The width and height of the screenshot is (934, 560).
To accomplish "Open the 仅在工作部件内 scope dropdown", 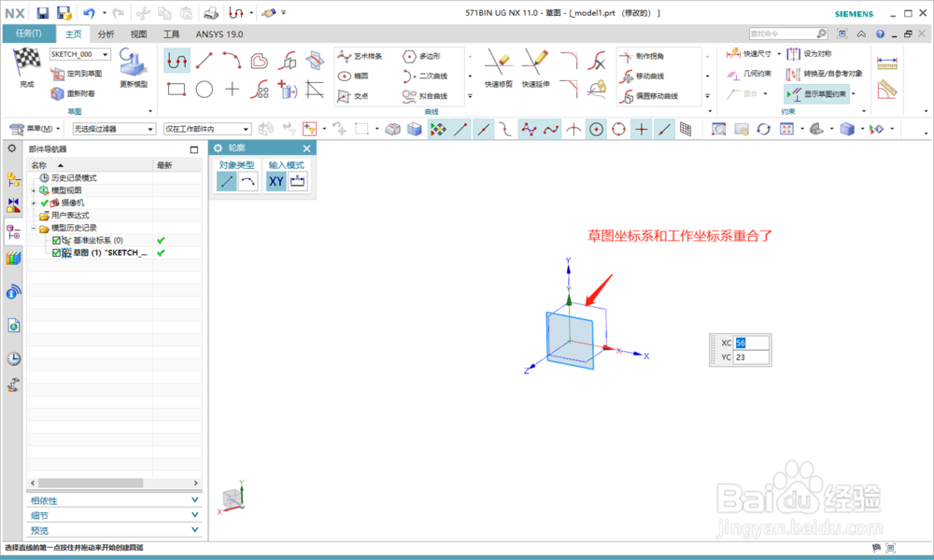I will pos(207,129).
